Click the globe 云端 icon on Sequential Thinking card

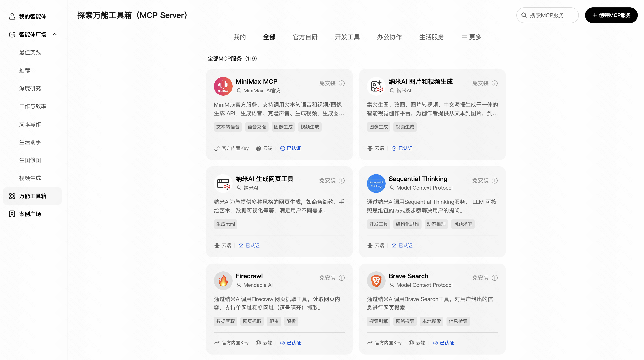(370, 246)
